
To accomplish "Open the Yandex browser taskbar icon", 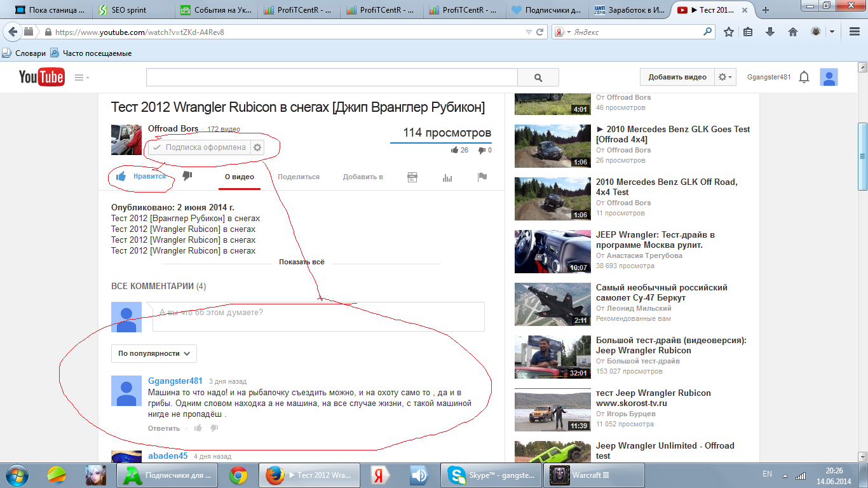I will tap(380, 475).
